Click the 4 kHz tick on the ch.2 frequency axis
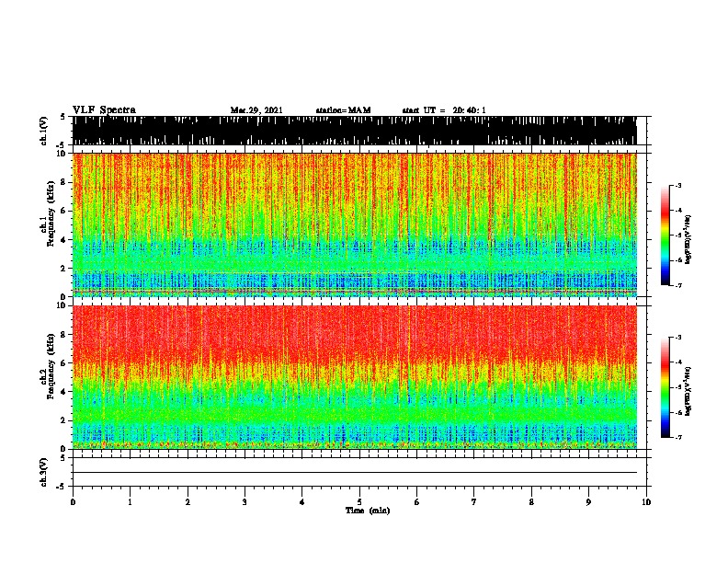Image resolution: width=728 pixels, height=563 pixels. click(x=64, y=392)
